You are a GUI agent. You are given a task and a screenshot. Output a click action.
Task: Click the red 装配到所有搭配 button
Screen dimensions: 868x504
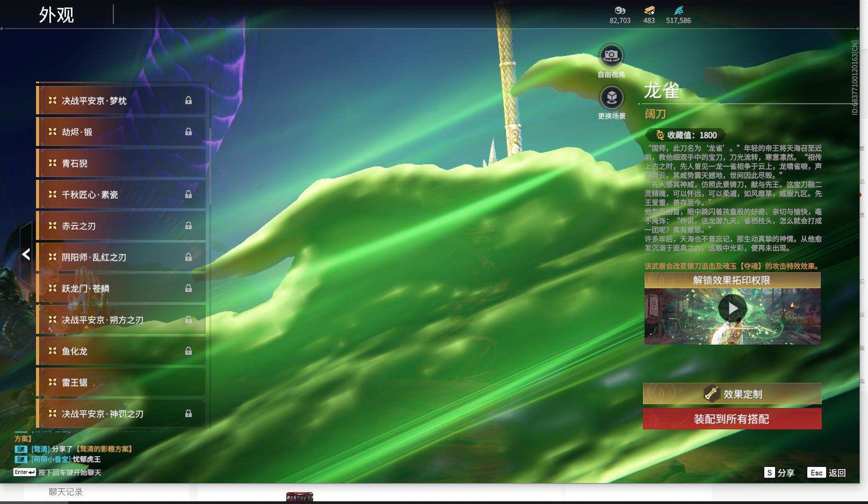click(x=732, y=419)
